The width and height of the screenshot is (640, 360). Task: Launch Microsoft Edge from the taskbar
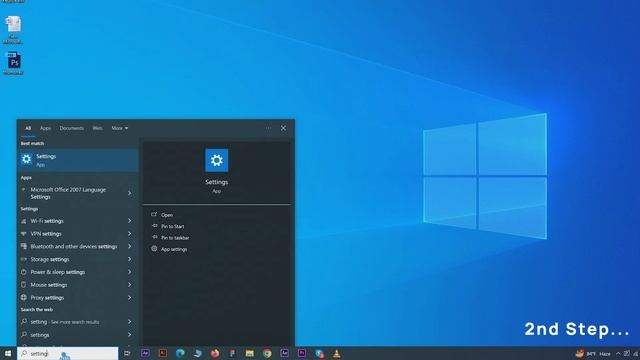click(180, 353)
